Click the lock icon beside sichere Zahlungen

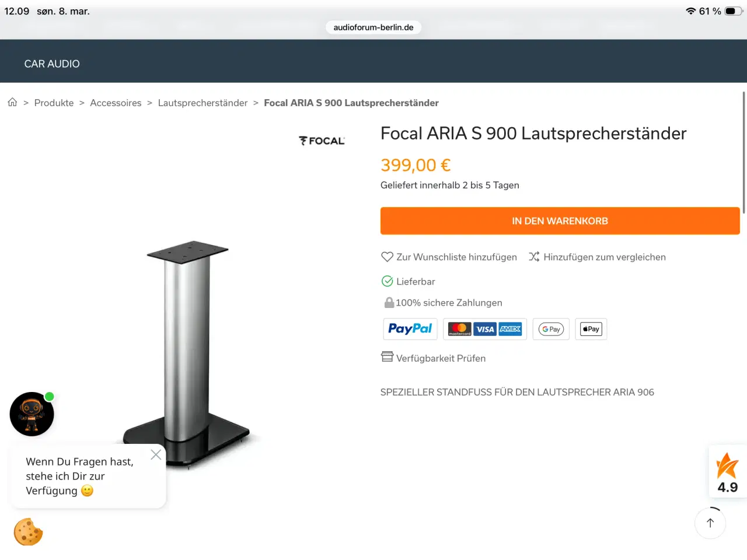(388, 302)
